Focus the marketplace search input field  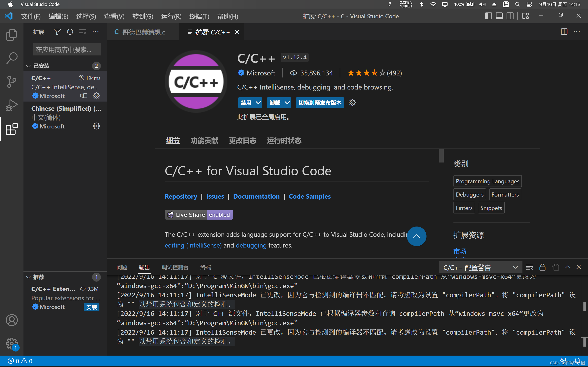point(67,50)
